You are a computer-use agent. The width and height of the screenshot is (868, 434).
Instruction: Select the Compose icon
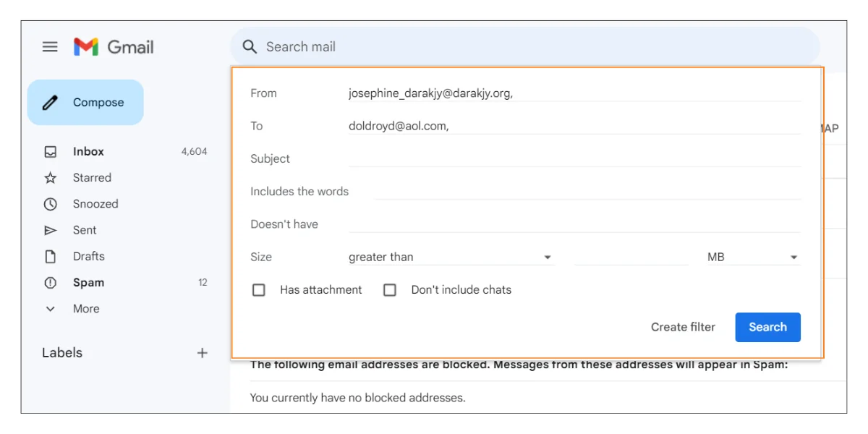tap(49, 102)
